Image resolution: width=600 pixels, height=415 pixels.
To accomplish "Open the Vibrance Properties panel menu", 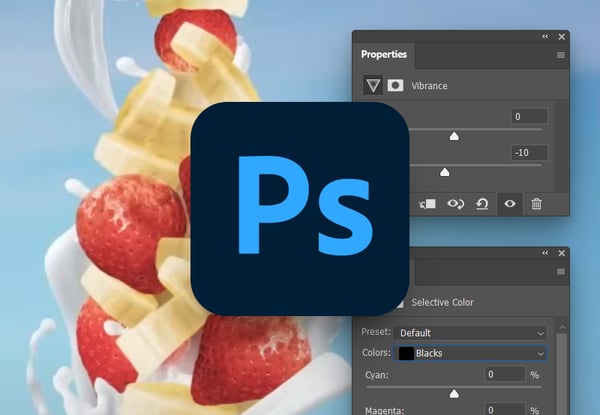I will 561,55.
